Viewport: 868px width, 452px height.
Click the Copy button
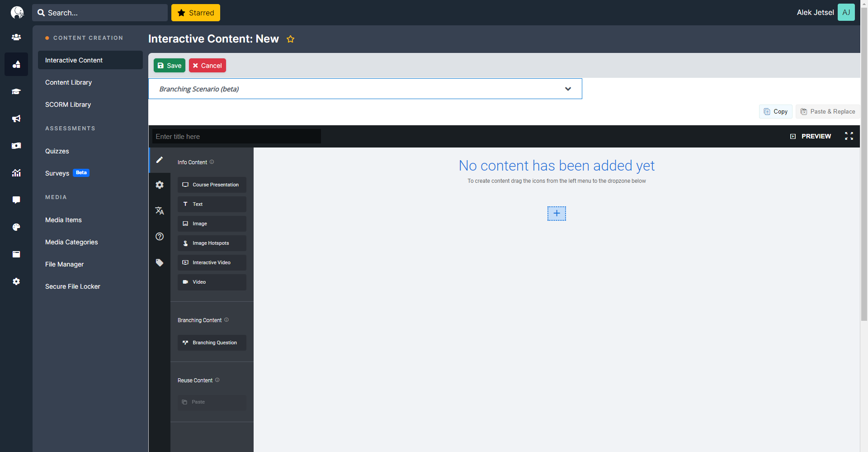(776, 111)
